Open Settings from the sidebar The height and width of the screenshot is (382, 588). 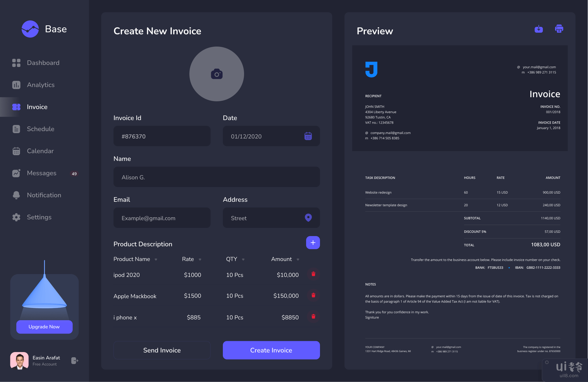click(x=39, y=217)
